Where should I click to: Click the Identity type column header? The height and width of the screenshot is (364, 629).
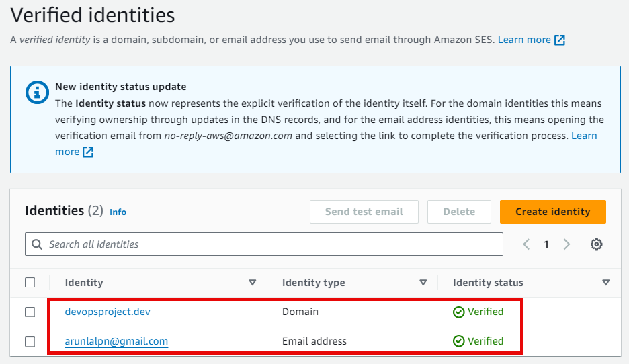pos(313,283)
